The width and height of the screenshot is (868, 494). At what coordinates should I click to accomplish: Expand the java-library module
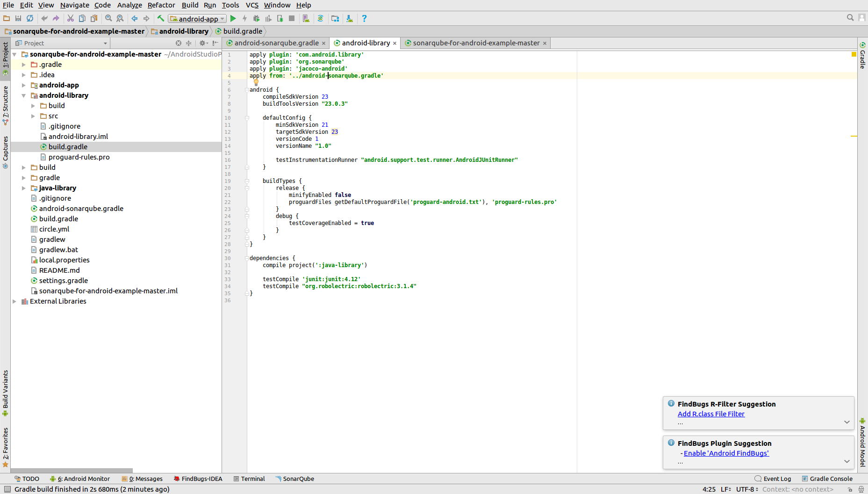click(x=24, y=188)
